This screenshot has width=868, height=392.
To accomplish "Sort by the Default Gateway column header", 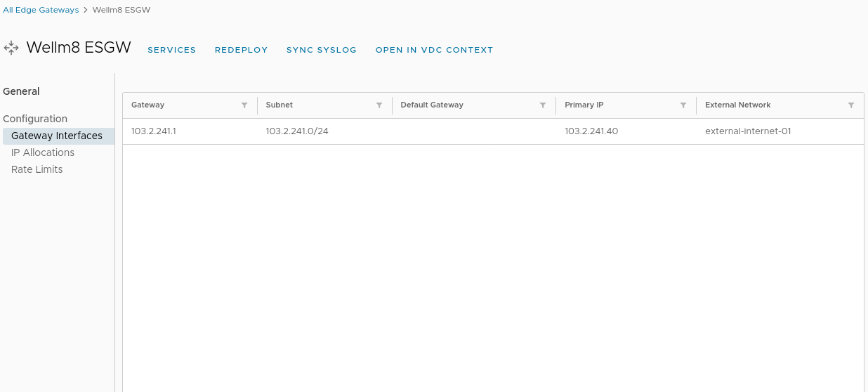I will [432, 105].
